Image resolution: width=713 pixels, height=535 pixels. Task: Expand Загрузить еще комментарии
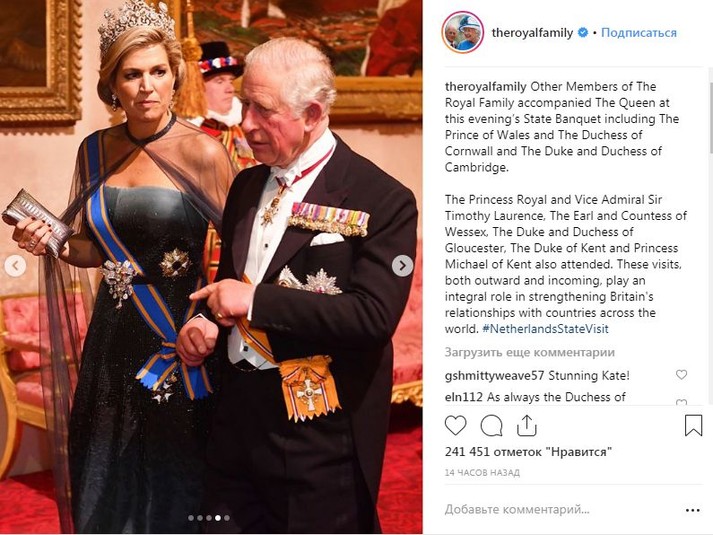pos(530,352)
